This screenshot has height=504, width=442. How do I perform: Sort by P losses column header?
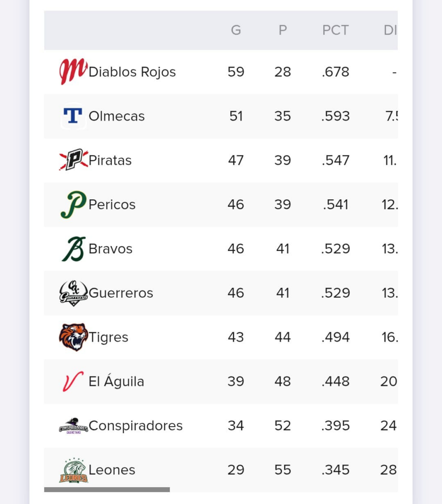tap(283, 30)
